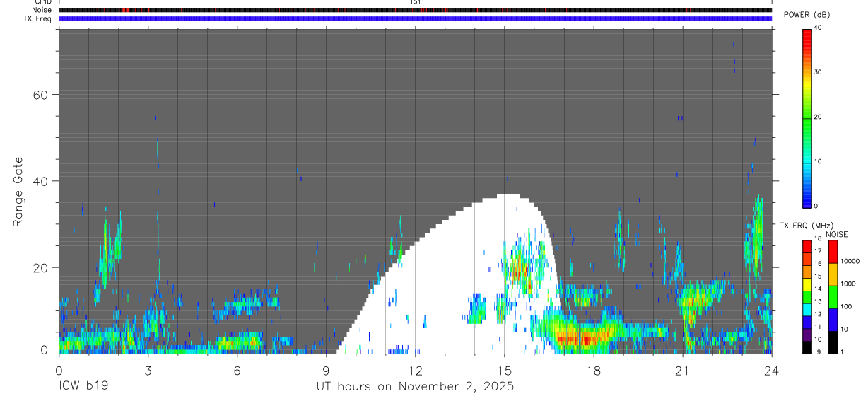Screen dimensions: 868x401
Task: Click the red 17–18 MHz frequency swatch
Action: point(807,246)
